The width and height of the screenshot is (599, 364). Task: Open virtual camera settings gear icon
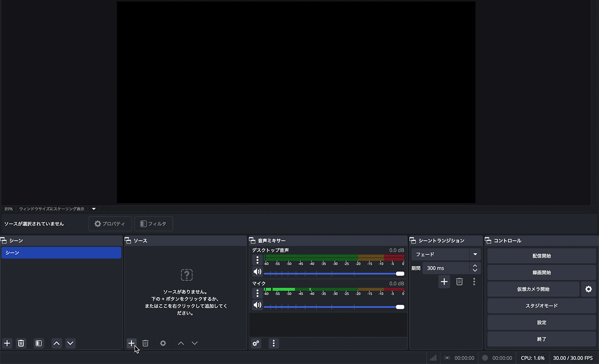pos(588,289)
